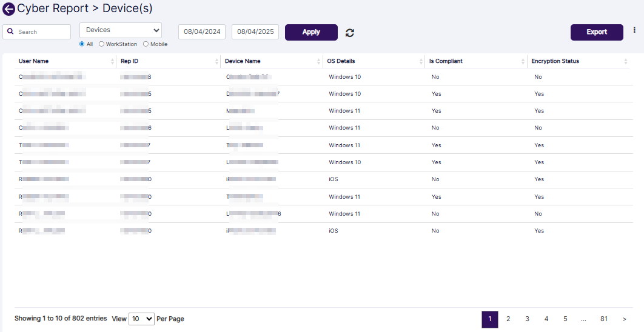Select the All radio button
Viewport: 644px width, 332px height.
pos(82,44)
